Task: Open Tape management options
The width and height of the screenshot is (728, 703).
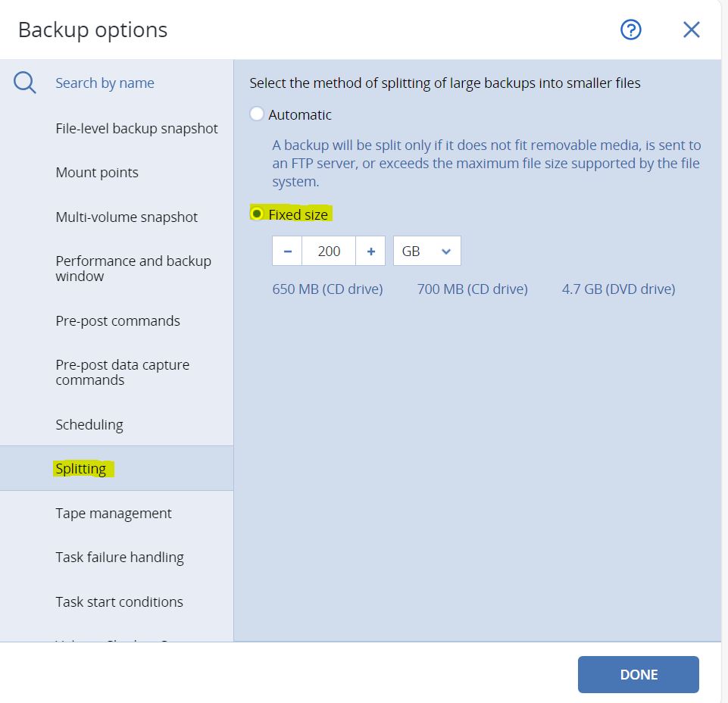Action: [114, 514]
